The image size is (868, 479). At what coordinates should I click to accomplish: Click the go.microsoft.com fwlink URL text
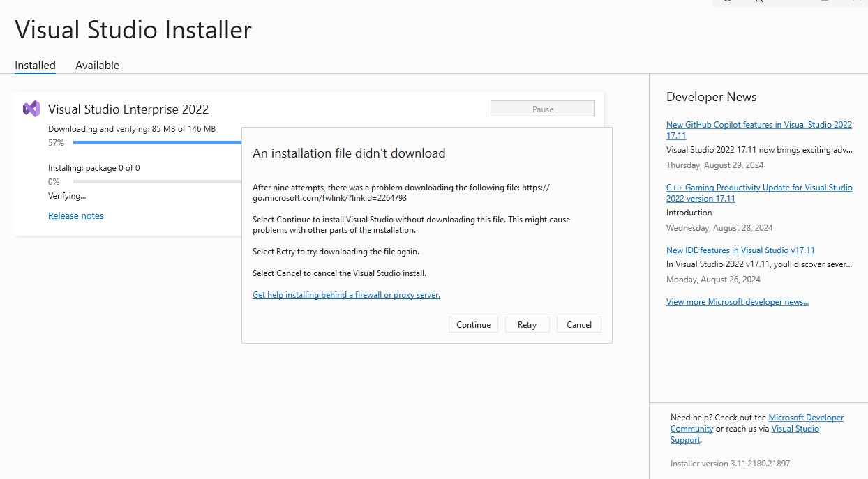[401, 192]
